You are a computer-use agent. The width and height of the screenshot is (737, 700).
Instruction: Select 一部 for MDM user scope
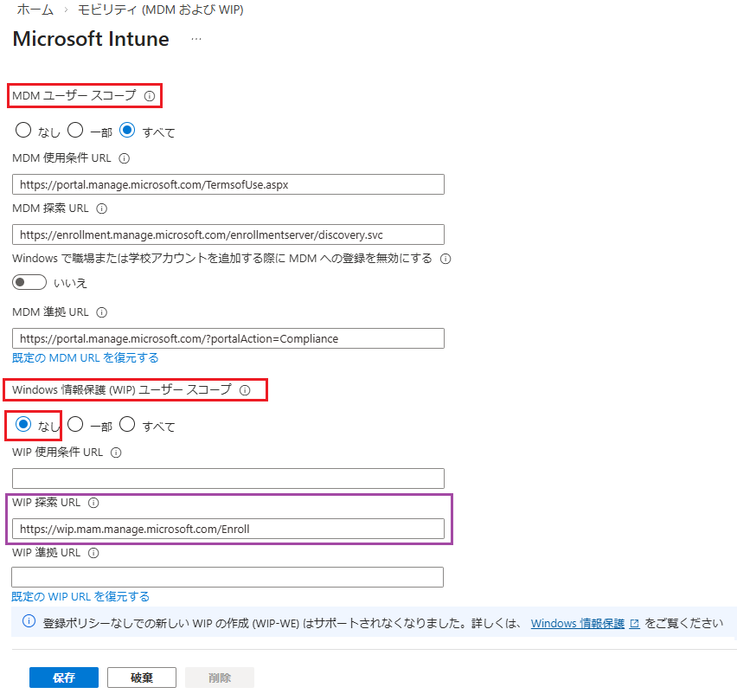[75, 132]
